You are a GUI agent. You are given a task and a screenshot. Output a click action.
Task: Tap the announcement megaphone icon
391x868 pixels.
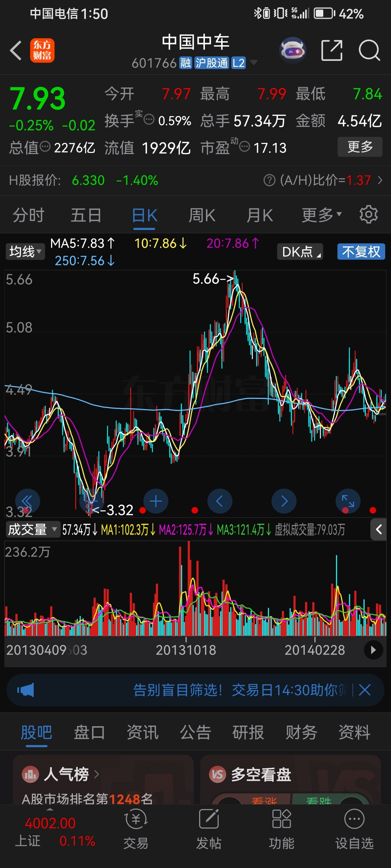[25, 690]
